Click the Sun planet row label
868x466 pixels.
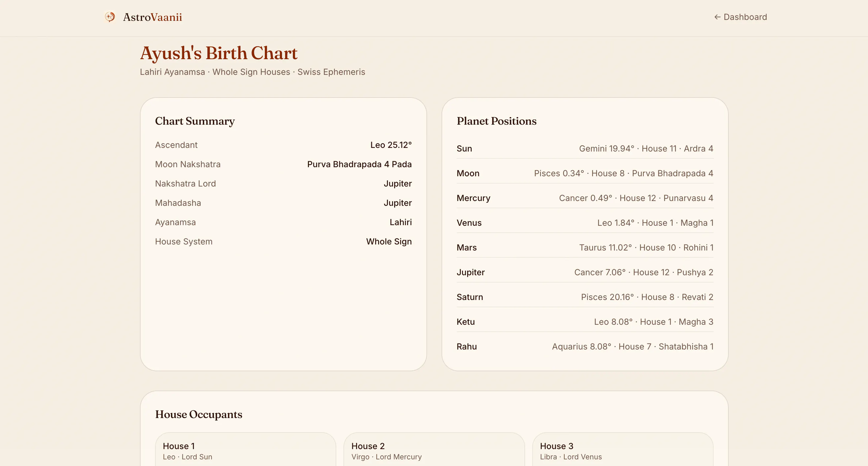point(464,149)
